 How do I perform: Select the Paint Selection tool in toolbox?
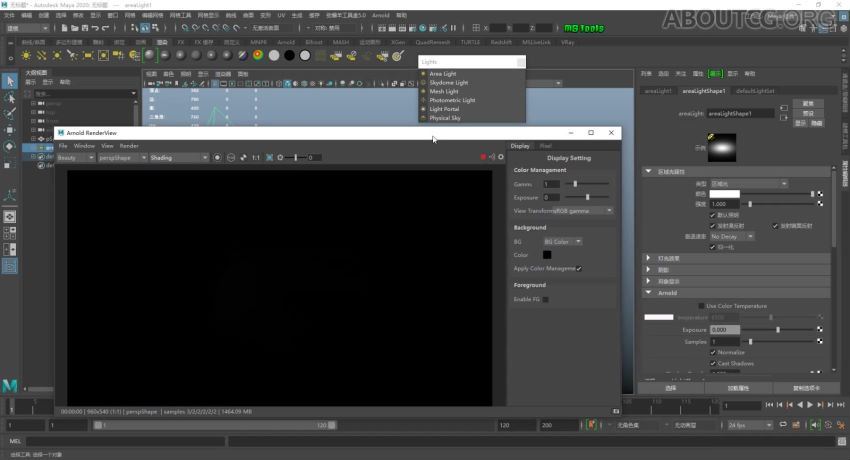(x=10, y=114)
